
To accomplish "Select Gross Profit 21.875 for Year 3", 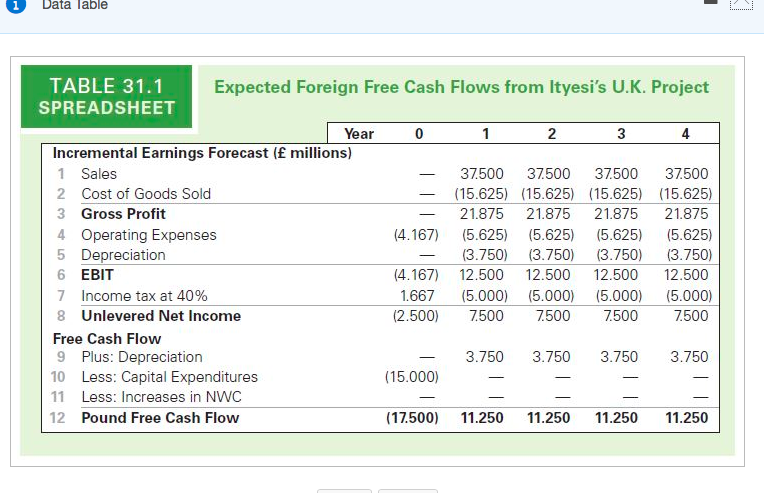I will (615, 214).
